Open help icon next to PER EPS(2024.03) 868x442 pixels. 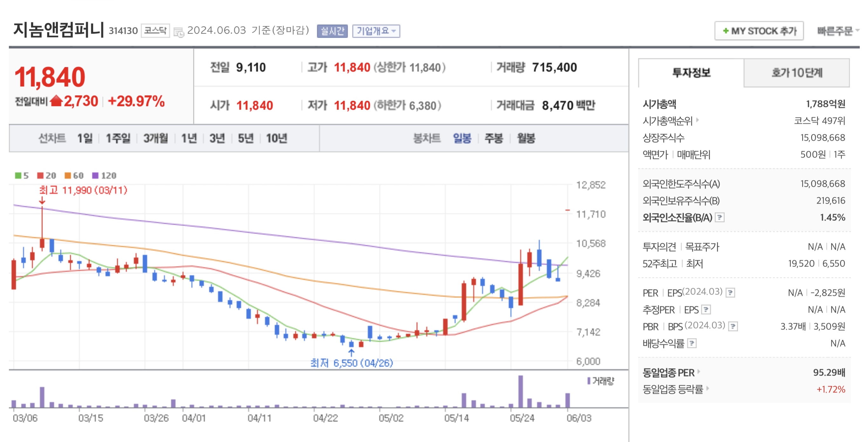click(x=730, y=292)
